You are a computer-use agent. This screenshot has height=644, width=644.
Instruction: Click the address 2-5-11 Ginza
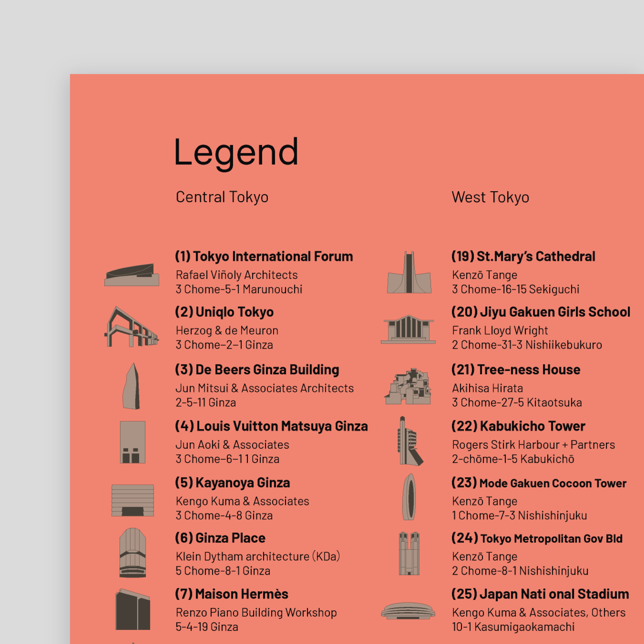pos(206,402)
